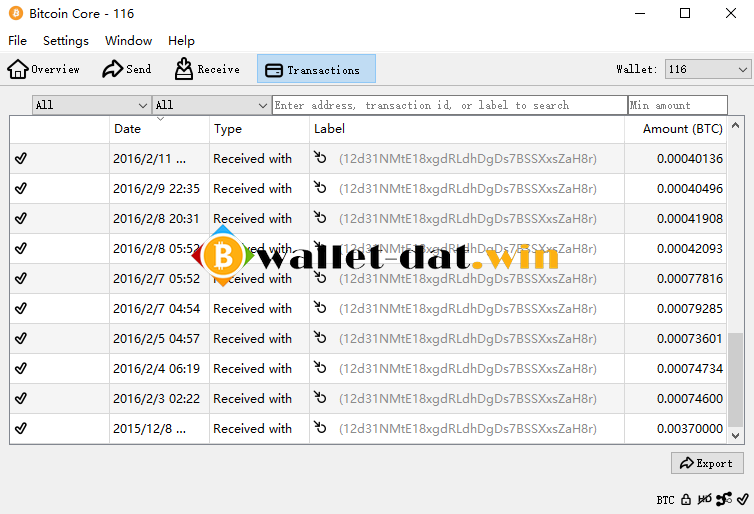Select the amount 0.00042093
The width and height of the screenshot is (754, 514).
(690, 249)
